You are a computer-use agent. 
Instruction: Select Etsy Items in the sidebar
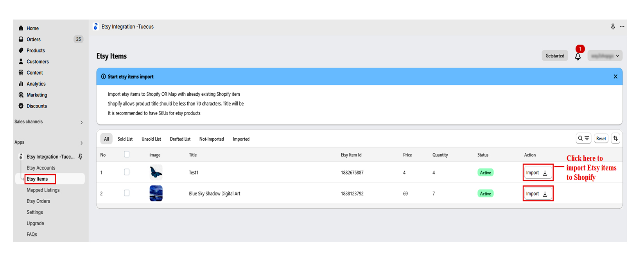pos(37,179)
